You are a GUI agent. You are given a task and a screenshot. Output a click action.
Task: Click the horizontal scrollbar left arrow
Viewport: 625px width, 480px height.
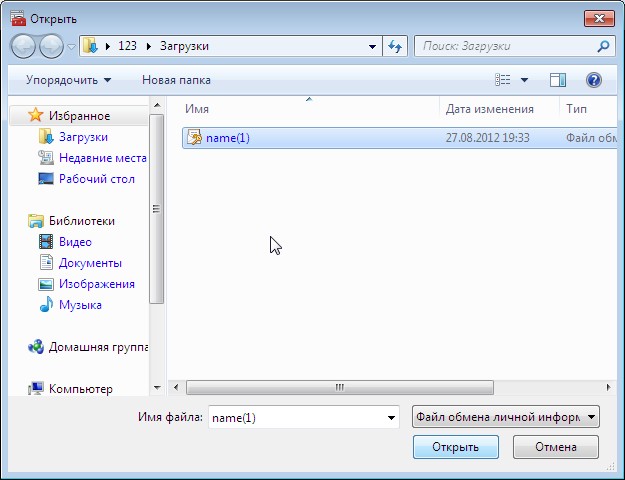pos(176,387)
